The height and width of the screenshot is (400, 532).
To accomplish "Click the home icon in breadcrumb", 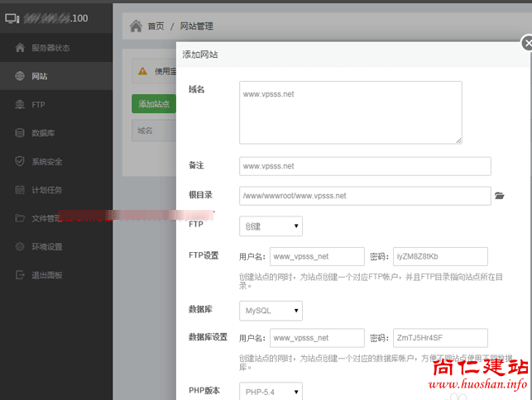I will (136, 26).
